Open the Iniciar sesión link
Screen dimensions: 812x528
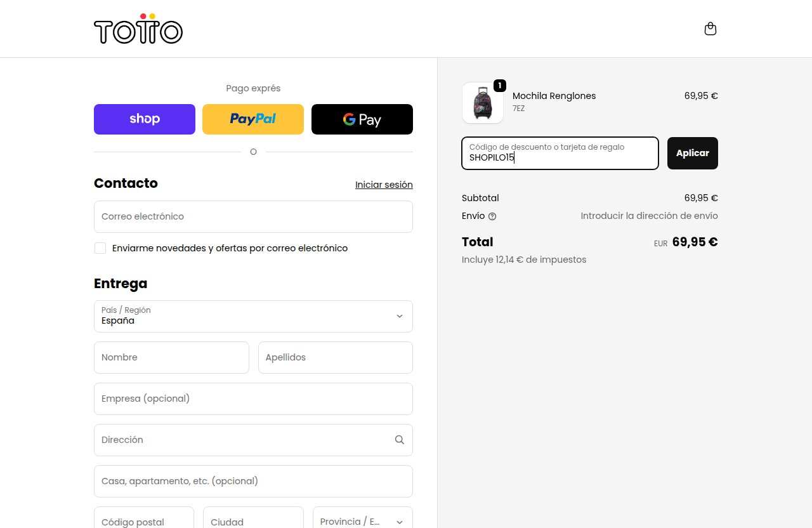(x=384, y=185)
